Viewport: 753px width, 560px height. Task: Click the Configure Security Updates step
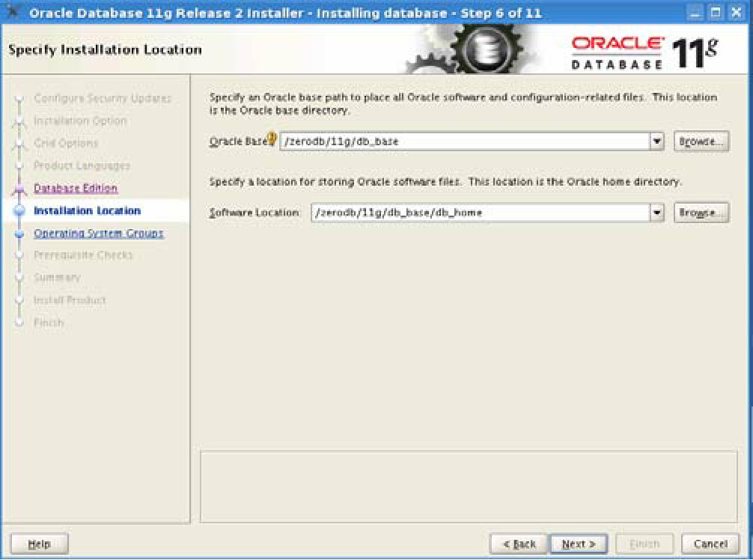pos(103,98)
